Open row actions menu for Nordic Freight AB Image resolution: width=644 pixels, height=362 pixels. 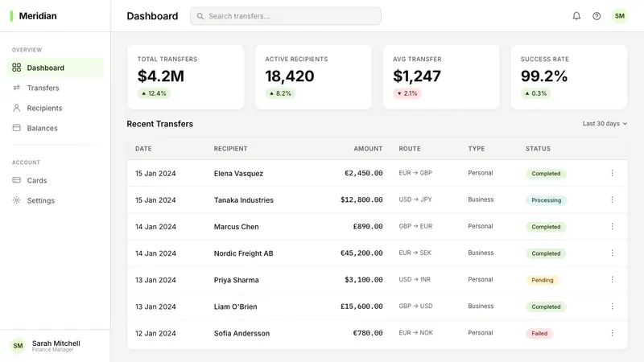click(x=612, y=253)
